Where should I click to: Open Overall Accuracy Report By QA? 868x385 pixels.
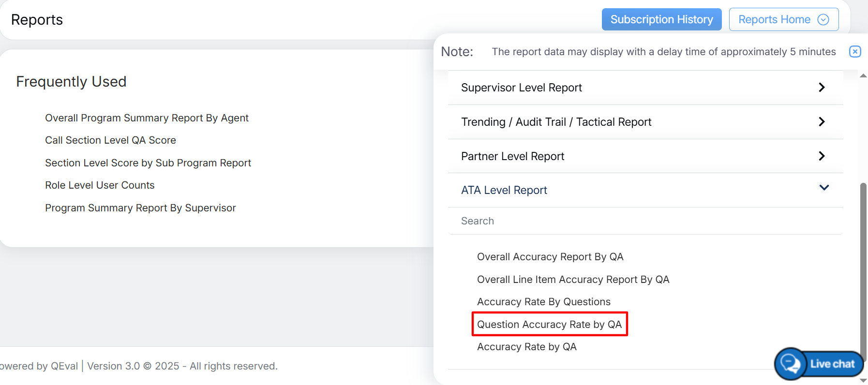click(550, 257)
